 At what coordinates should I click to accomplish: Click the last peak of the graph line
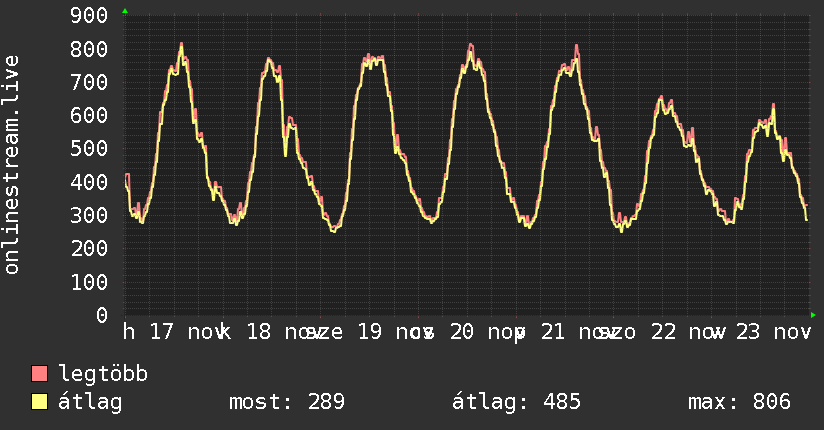tap(773, 105)
